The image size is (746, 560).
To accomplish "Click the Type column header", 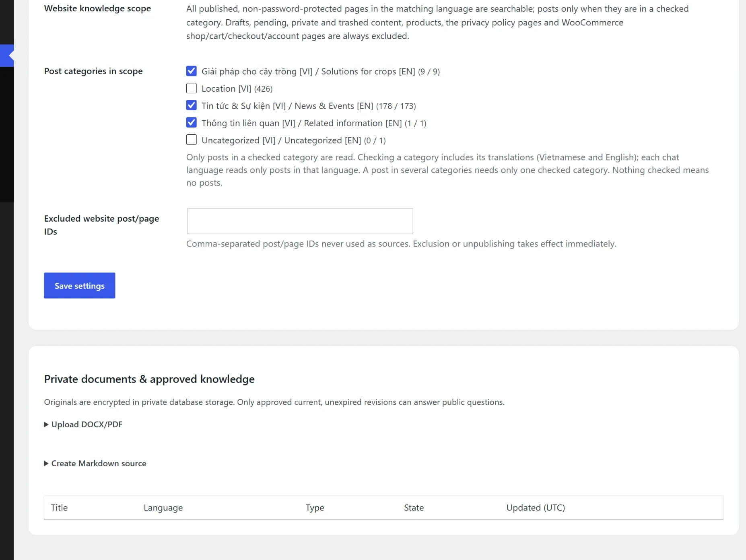I will (315, 508).
